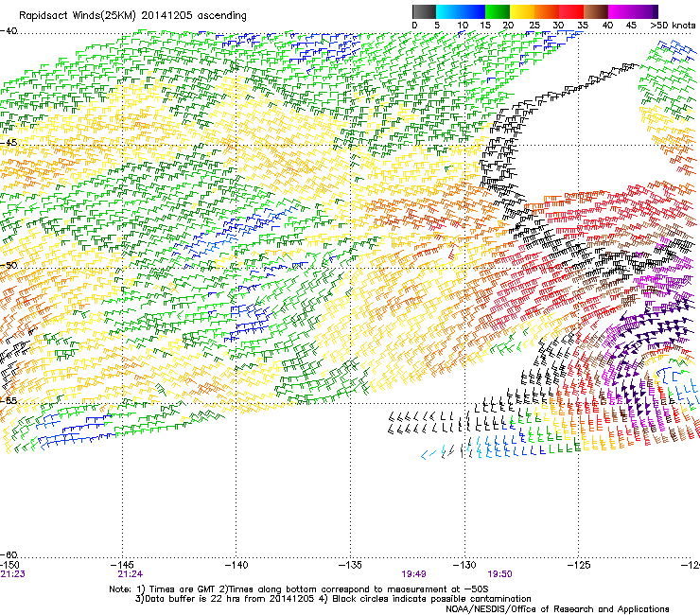Click the -130 longitude axis label
Viewport: 700px width, 615px height.
[x=464, y=565]
